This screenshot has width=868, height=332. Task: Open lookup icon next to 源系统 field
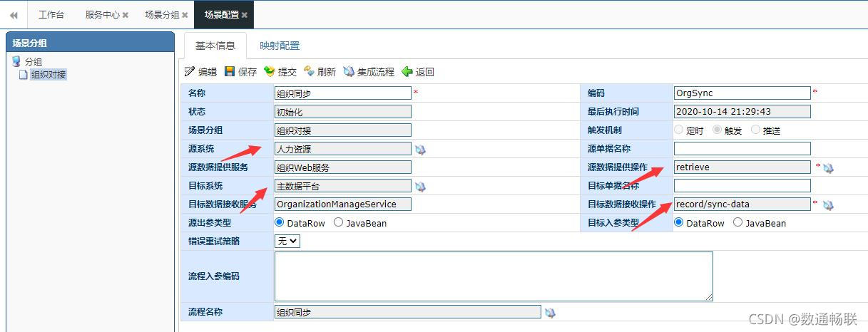click(x=420, y=150)
